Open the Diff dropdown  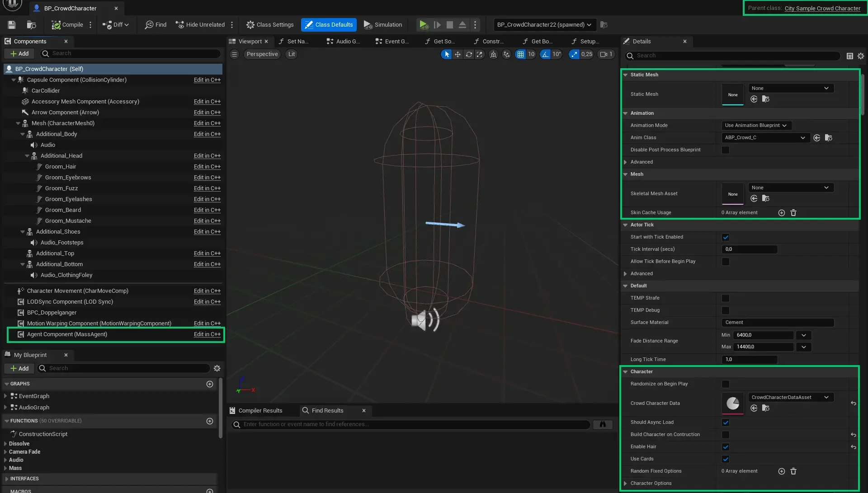coord(116,25)
